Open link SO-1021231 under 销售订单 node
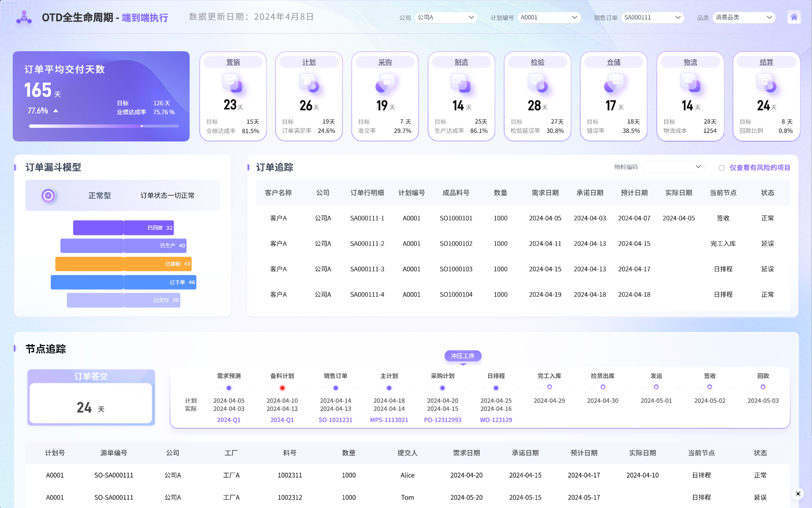812x508 pixels. (335, 420)
